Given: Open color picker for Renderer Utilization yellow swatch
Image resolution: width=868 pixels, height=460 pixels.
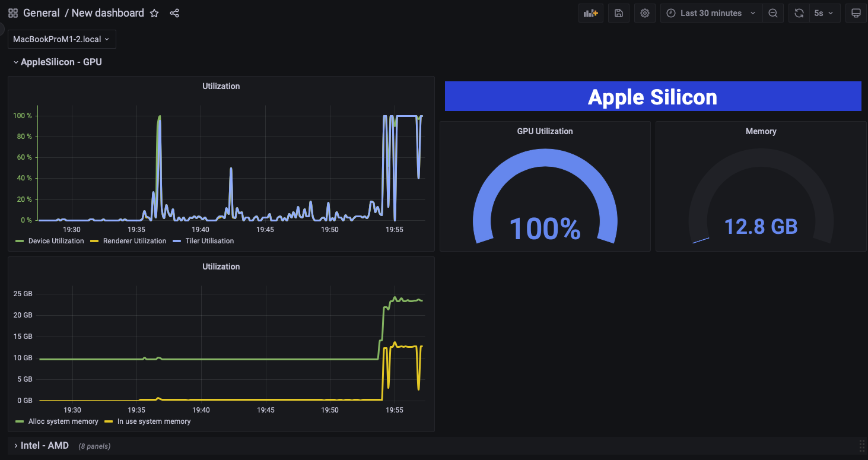Looking at the screenshot, I should [94, 241].
